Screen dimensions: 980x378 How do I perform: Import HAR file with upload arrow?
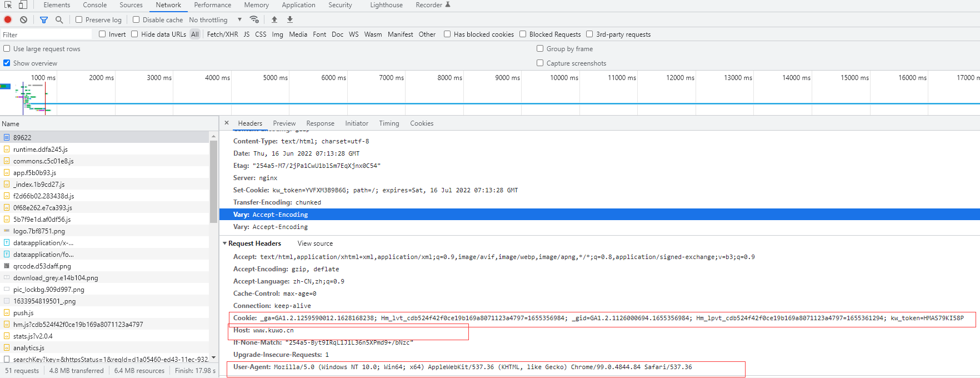(274, 19)
